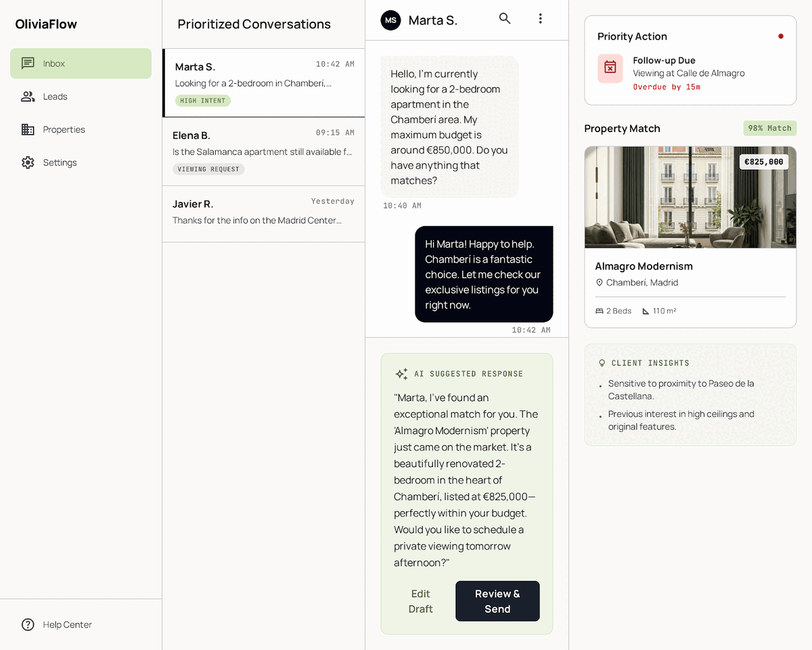Click the Inbox chat icon in sidebar

pos(28,64)
